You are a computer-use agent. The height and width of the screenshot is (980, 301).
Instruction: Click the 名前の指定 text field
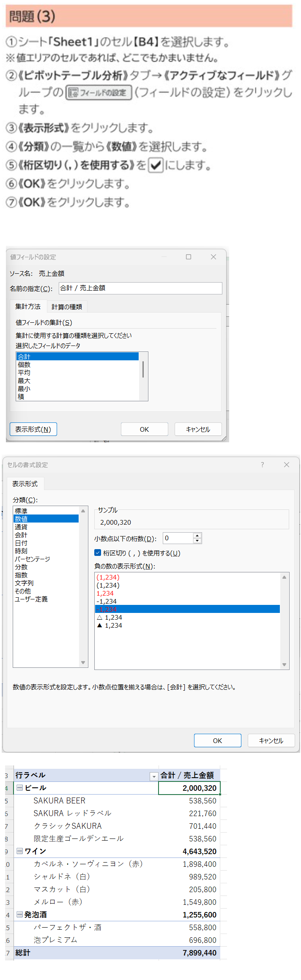[x=140, y=288]
